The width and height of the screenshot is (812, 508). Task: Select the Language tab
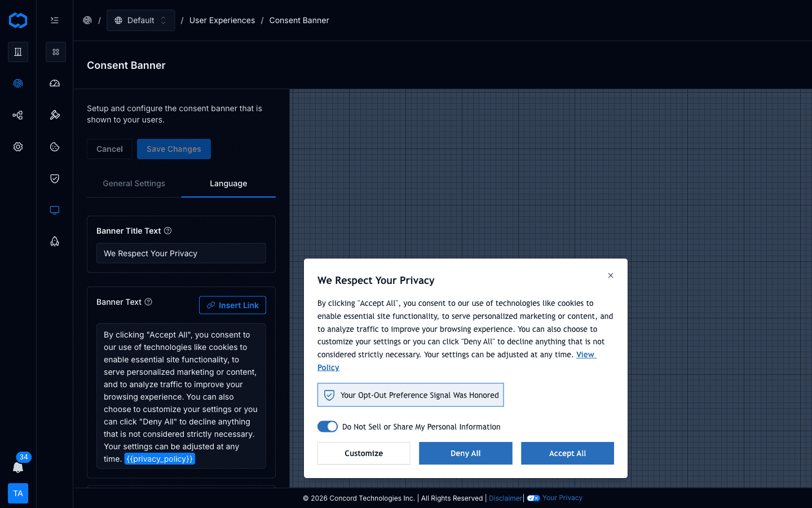coord(228,183)
